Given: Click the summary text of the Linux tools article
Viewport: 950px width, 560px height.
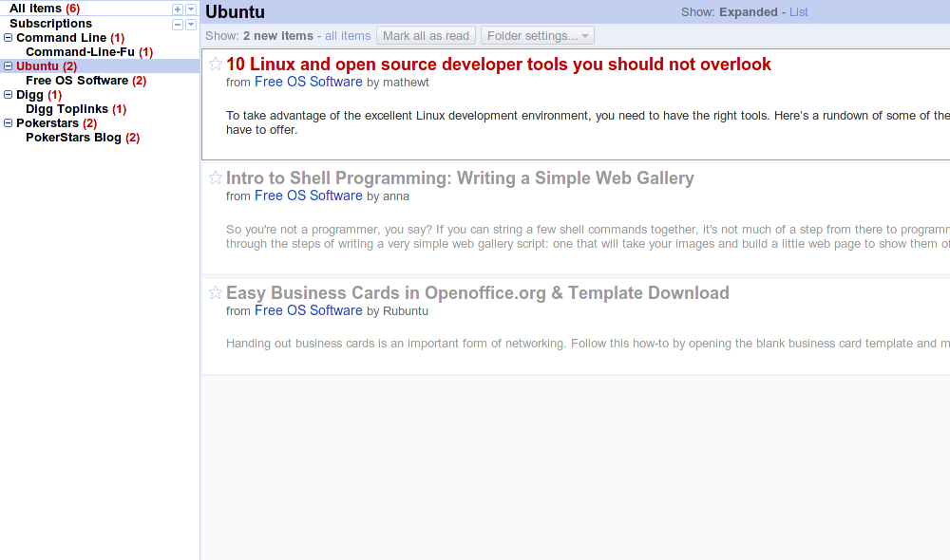Looking at the screenshot, I should tap(588, 122).
